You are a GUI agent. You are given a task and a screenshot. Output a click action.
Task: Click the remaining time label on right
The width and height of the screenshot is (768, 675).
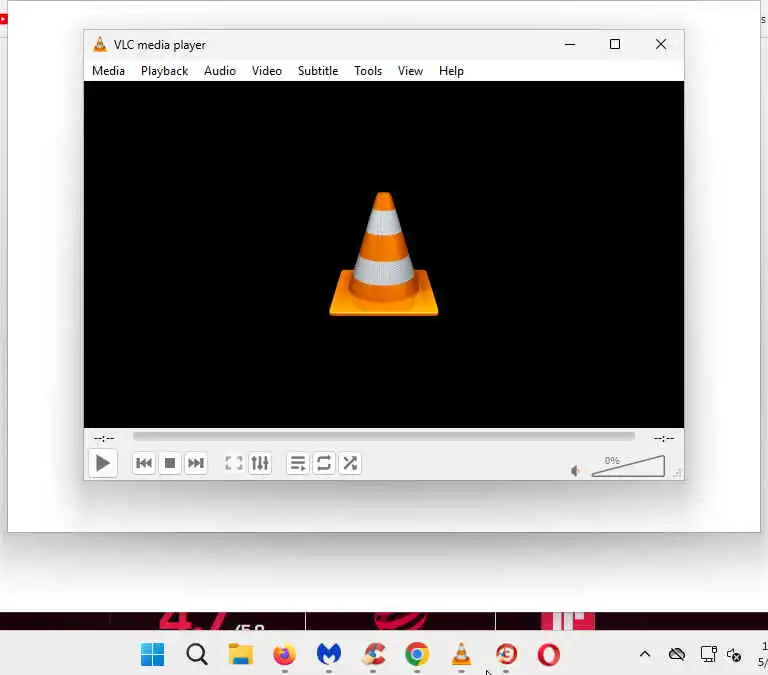pyautogui.click(x=664, y=438)
